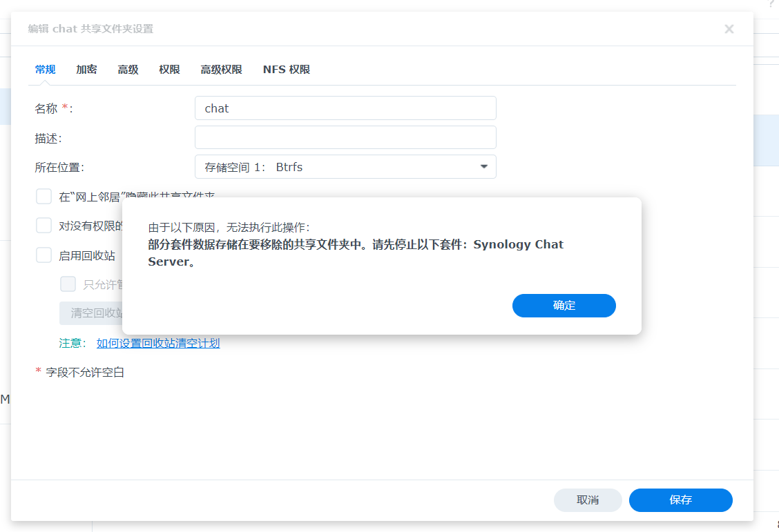The height and width of the screenshot is (532, 779).
Task: Open the NFS 权限 tab
Action: (x=287, y=70)
